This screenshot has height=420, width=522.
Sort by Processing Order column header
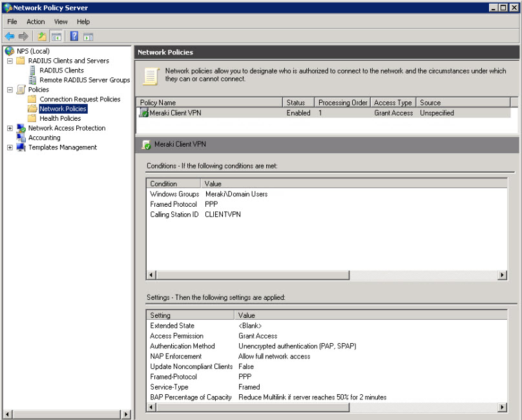(342, 102)
